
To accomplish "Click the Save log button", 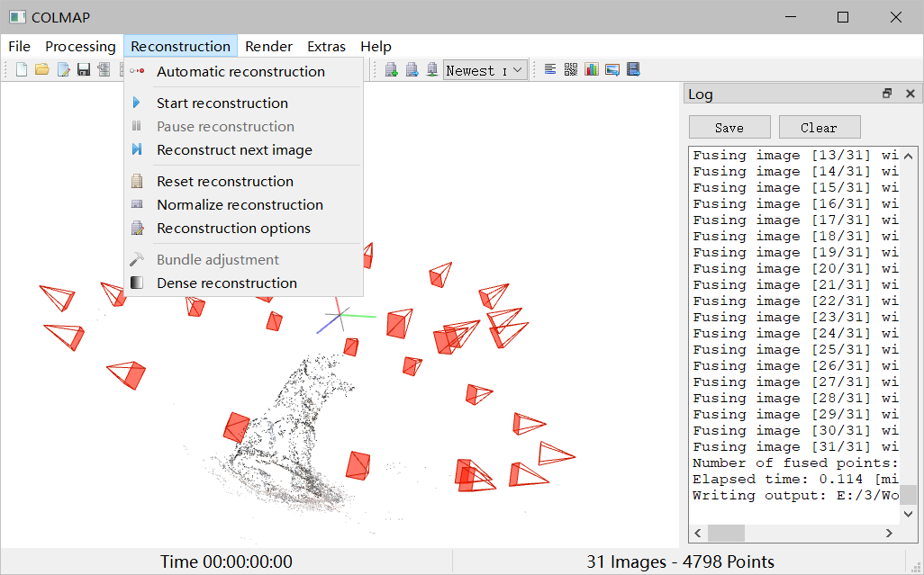I will point(729,127).
